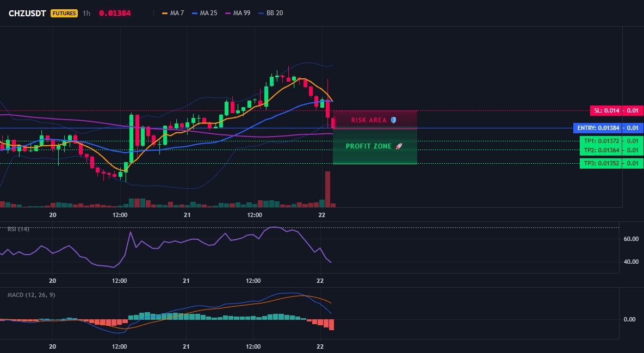This screenshot has height=353, width=644.
Task: Click the RSI (14) indicator label
Action: pyautogui.click(x=18, y=229)
